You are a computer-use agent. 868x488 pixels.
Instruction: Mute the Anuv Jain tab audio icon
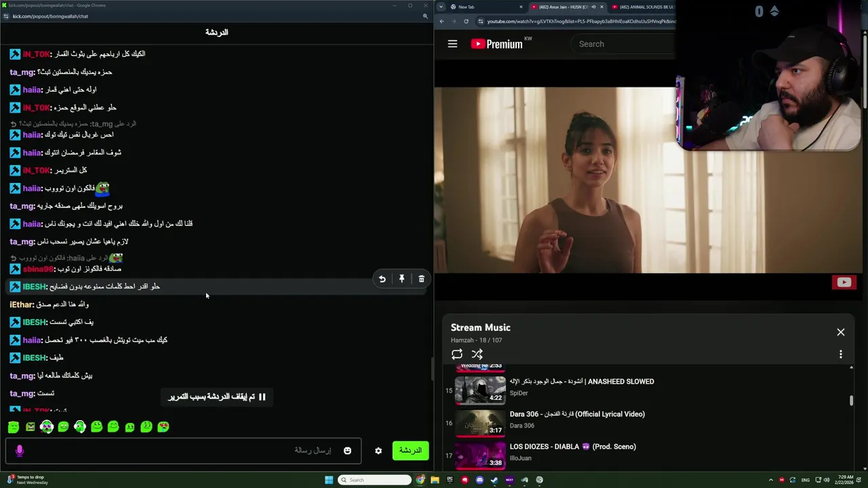click(x=593, y=7)
